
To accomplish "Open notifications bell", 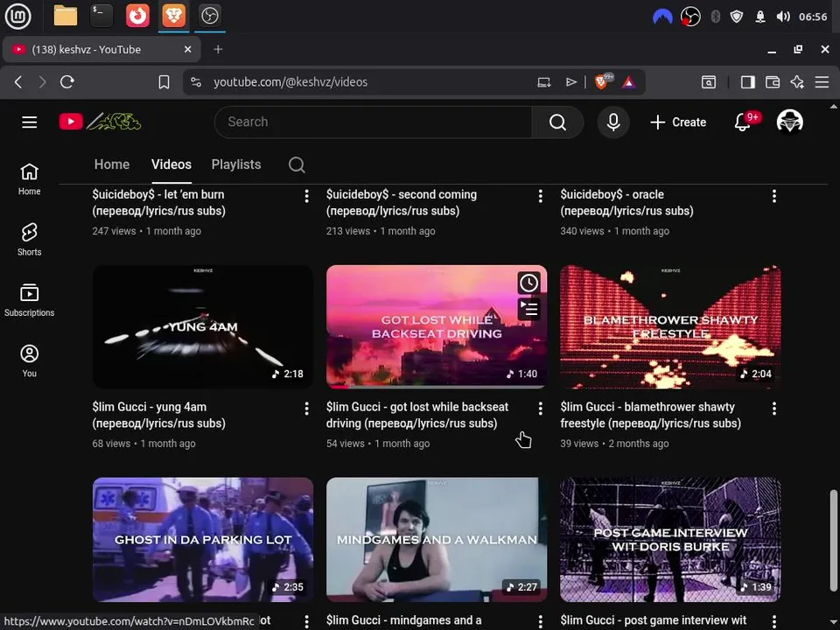I will 743,122.
